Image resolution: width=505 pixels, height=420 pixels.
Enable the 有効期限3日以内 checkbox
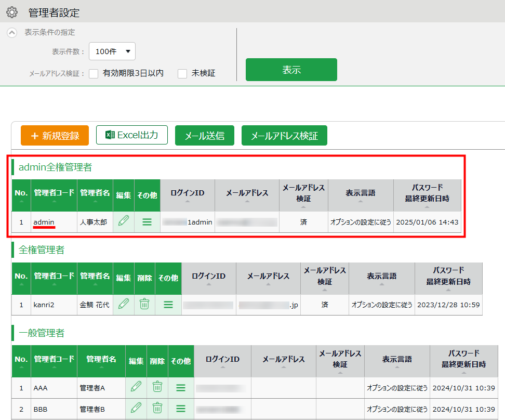(94, 74)
